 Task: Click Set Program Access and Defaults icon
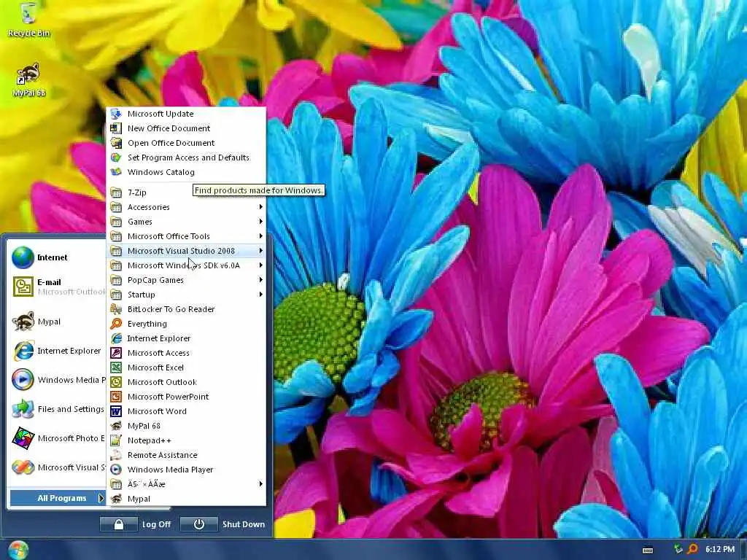click(x=116, y=157)
